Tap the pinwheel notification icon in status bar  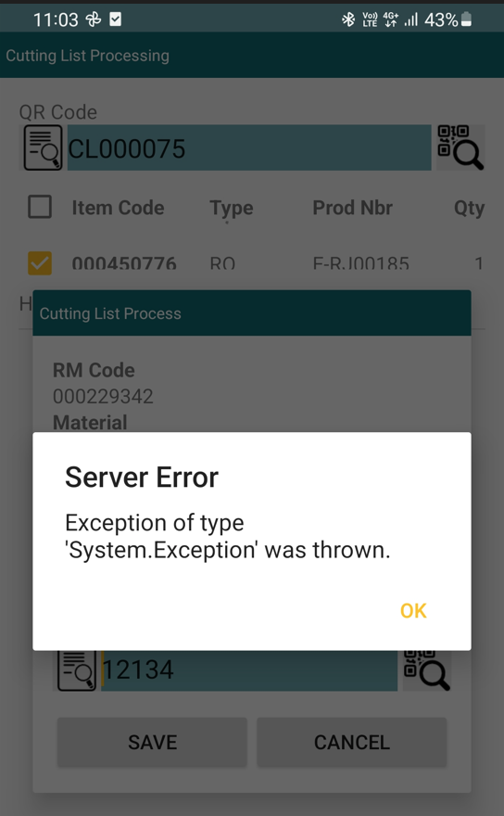pos(93,19)
